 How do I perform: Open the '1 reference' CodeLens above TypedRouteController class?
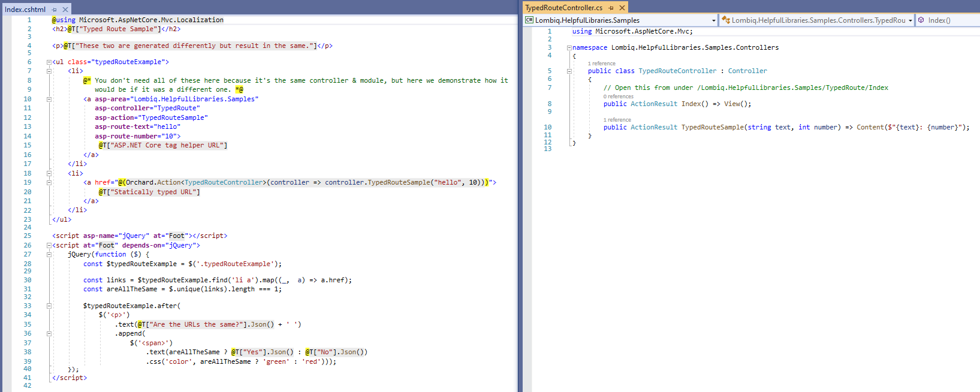601,64
